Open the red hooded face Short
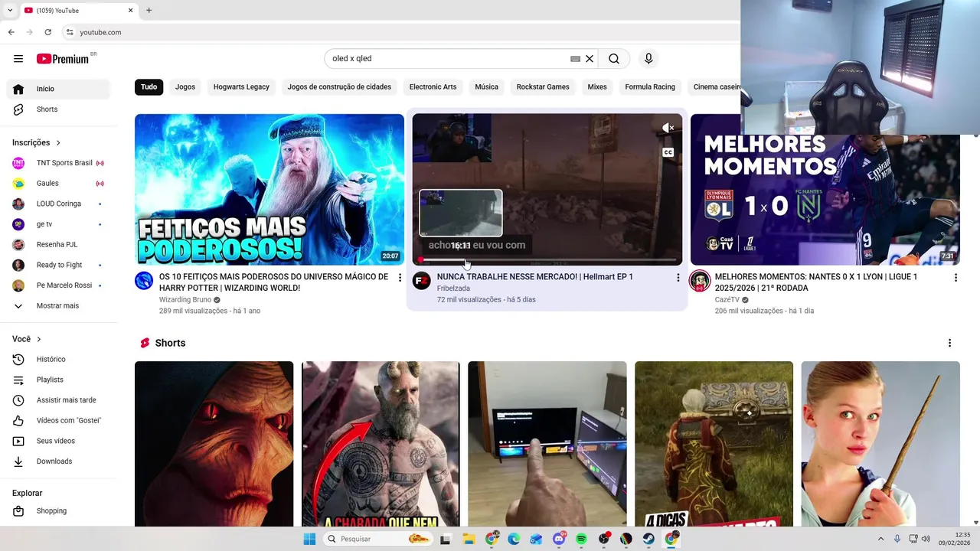Image resolution: width=980 pixels, height=551 pixels. pos(214,444)
